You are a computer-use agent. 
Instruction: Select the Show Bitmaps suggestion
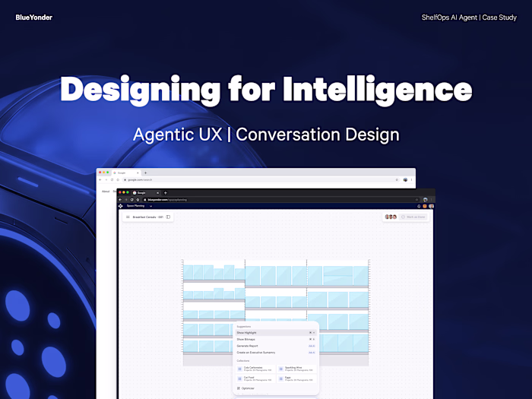[x=275, y=339]
